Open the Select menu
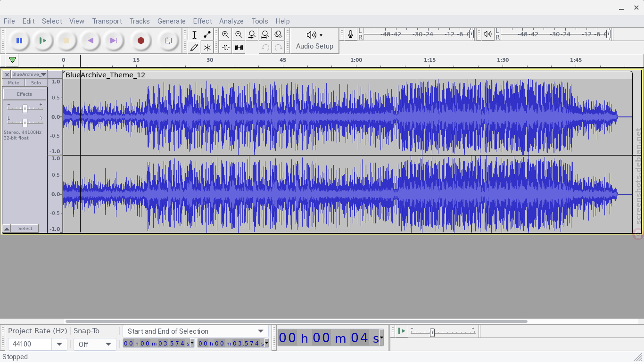 pos(52,21)
